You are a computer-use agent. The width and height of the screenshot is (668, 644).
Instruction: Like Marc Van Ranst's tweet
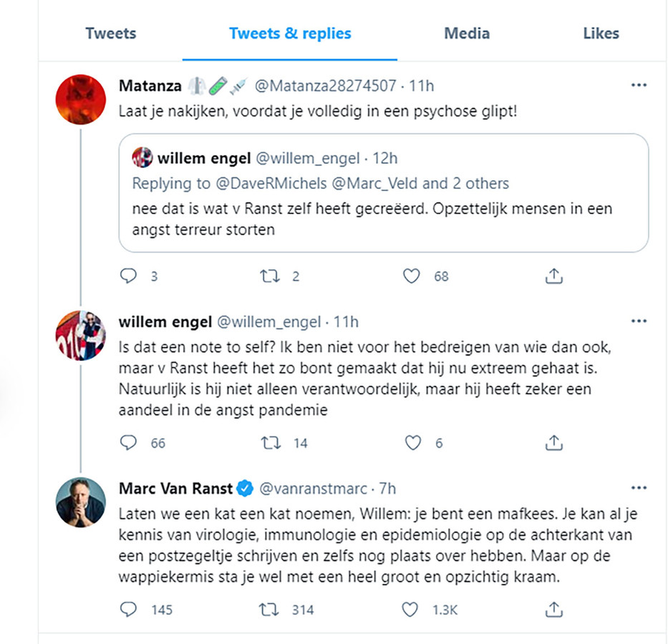tap(411, 610)
